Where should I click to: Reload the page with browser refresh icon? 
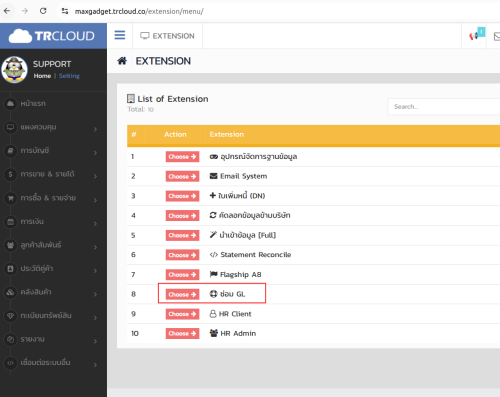(43, 11)
